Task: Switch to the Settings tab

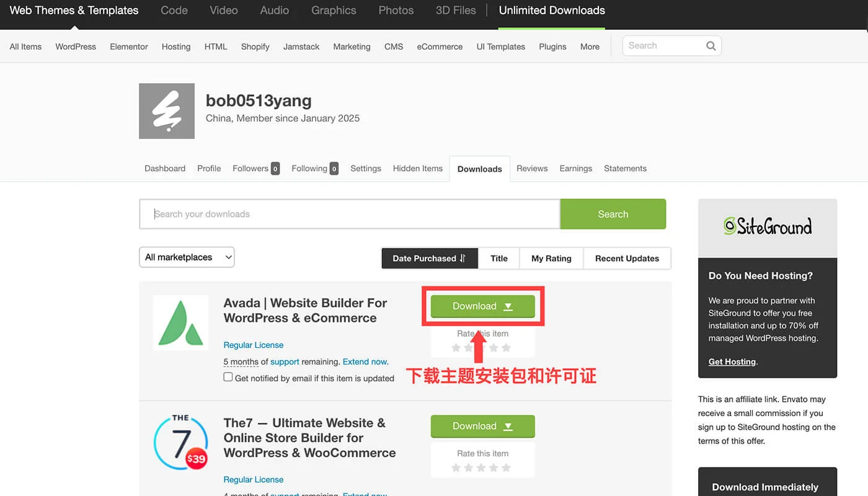Action: 365,169
